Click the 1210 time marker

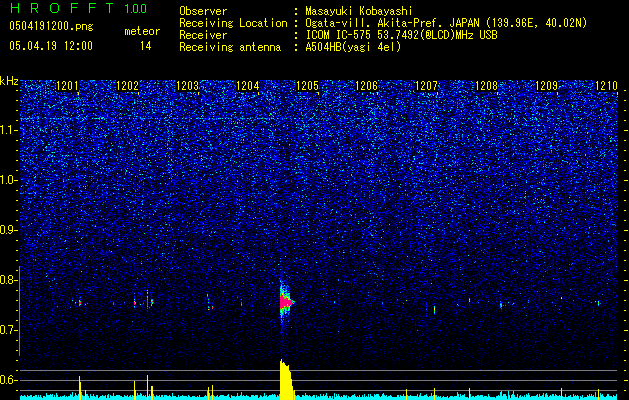point(606,86)
